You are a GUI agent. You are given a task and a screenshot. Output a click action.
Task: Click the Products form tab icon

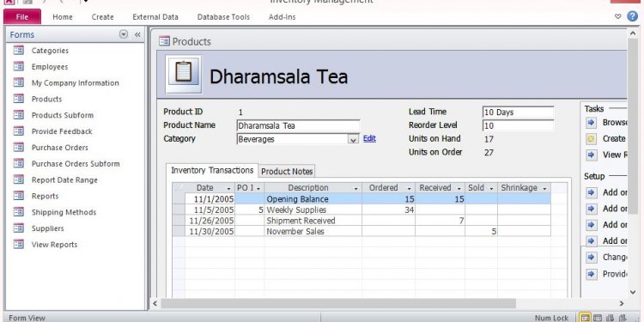coord(164,41)
